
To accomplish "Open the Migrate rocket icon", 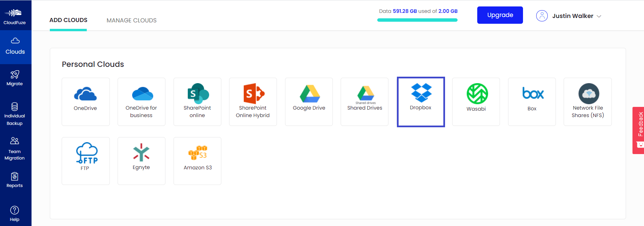I will 15,74.
